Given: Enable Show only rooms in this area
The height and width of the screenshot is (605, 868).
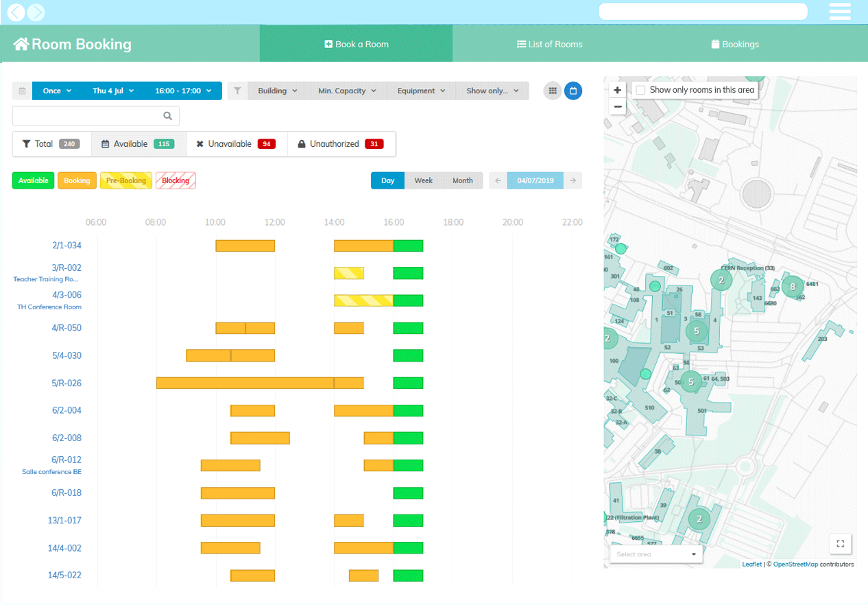Looking at the screenshot, I should [640, 90].
